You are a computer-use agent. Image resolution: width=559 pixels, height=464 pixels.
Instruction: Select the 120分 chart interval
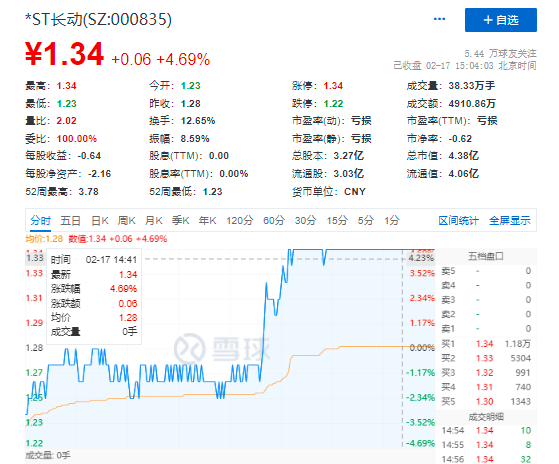240,221
